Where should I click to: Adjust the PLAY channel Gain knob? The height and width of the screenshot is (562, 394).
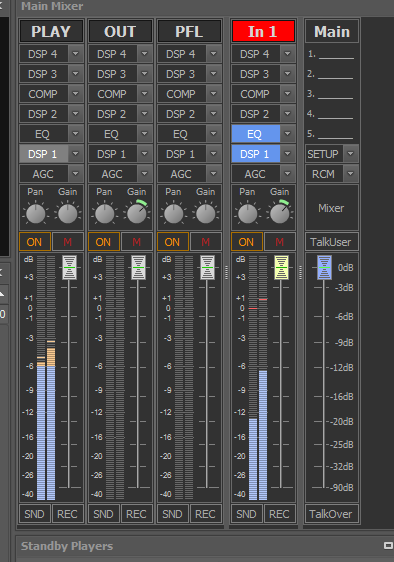[67, 214]
